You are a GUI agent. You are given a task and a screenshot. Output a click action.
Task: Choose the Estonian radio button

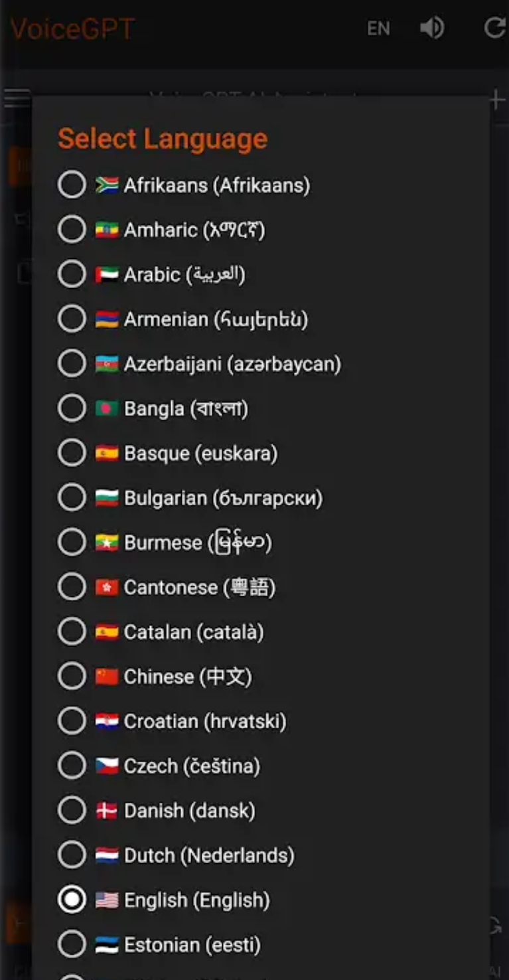pyautogui.click(x=72, y=944)
